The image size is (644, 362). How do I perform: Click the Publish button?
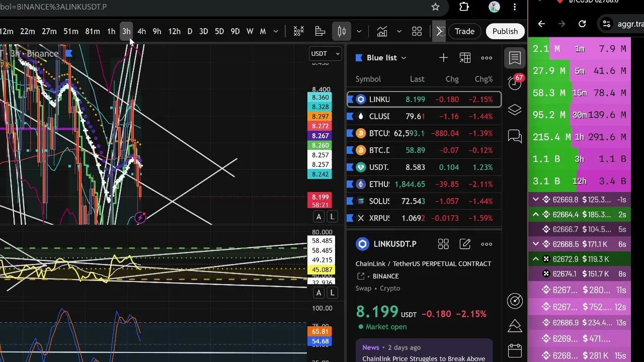[x=505, y=31]
